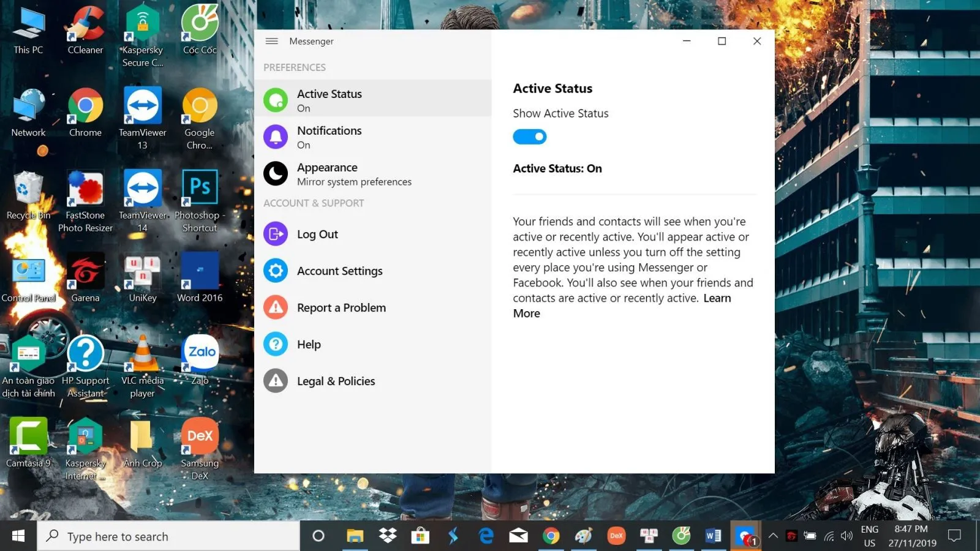The image size is (980, 551).
Task: Follow the Learn More link
Action: tap(717, 298)
